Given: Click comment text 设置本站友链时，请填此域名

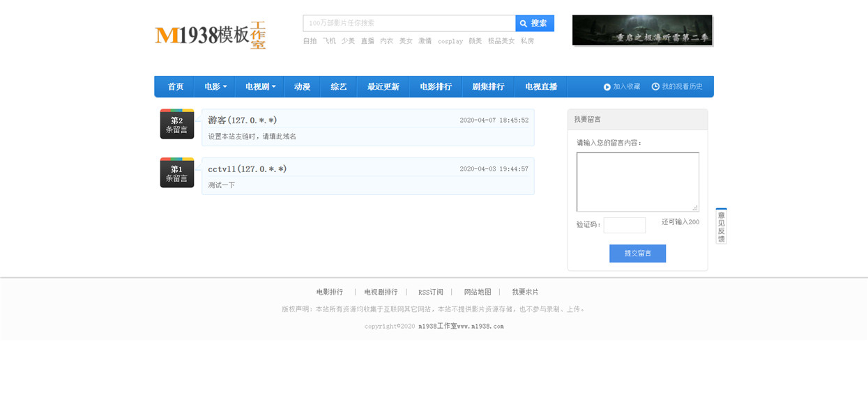Looking at the screenshot, I should click(252, 137).
